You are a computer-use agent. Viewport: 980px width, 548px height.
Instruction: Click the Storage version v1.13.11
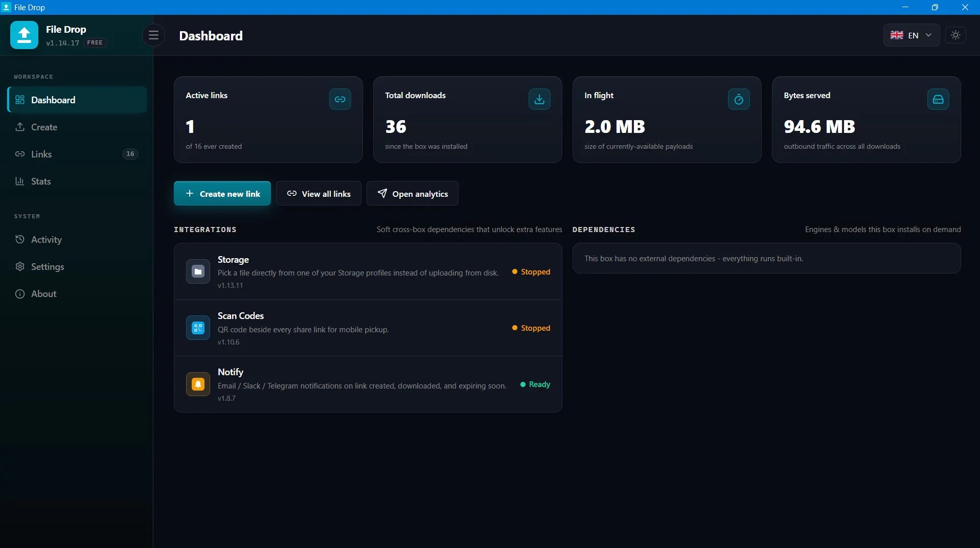point(231,285)
